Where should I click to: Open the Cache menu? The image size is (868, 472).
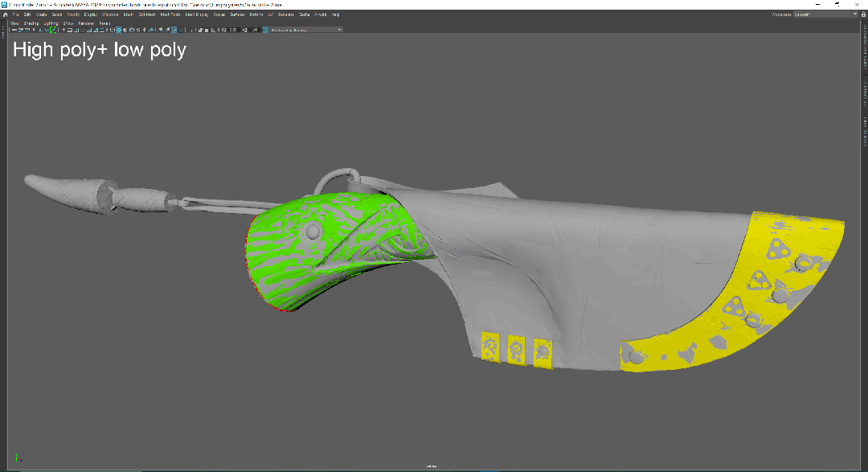pyautogui.click(x=305, y=14)
